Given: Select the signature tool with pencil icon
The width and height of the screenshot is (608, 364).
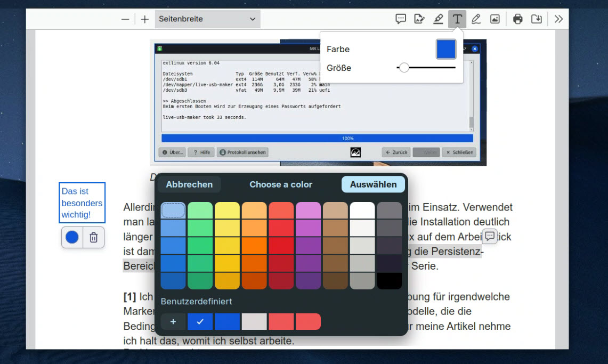Looking at the screenshot, I should pos(419,19).
